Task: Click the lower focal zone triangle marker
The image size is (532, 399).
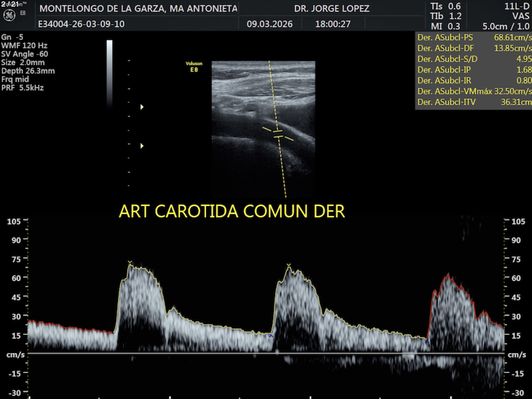Action: (142, 146)
